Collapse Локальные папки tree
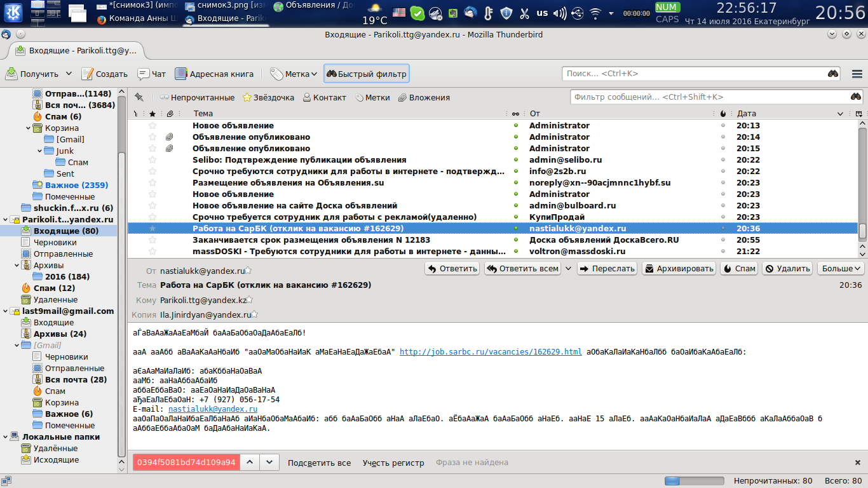This screenshot has height=488, width=868. 5,437
